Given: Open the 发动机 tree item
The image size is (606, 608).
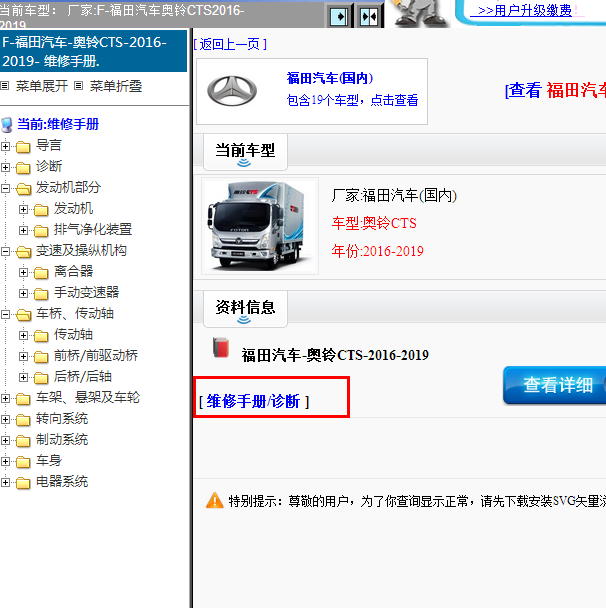Looking at the screenshot, I should (73, 209).
